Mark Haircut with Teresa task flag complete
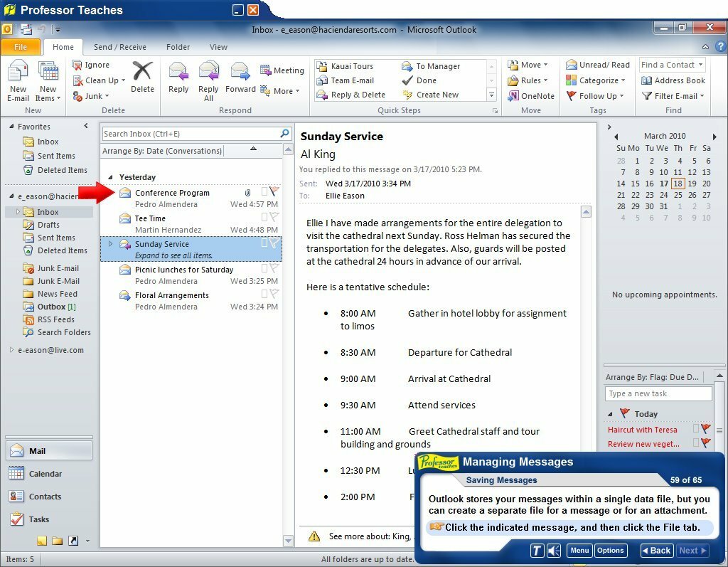Image resolution: width=728 pixels, height=567 pixels. pos(706,428)
